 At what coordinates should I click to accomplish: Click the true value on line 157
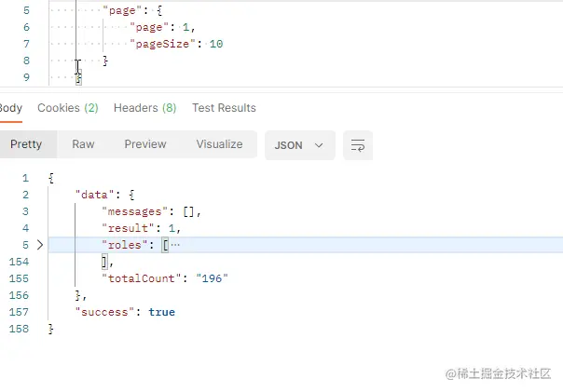(x=161, y=312)
